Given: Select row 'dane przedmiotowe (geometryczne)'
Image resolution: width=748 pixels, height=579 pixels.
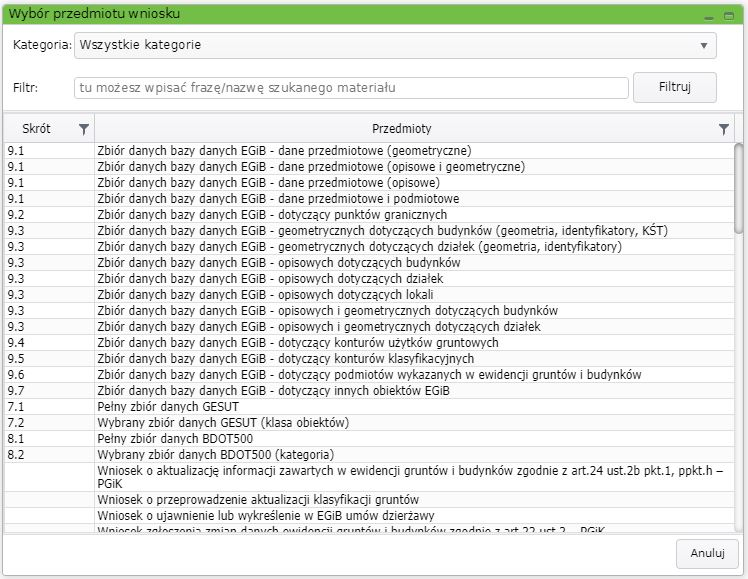Looking at the screenshot, I should click(284, 151).
